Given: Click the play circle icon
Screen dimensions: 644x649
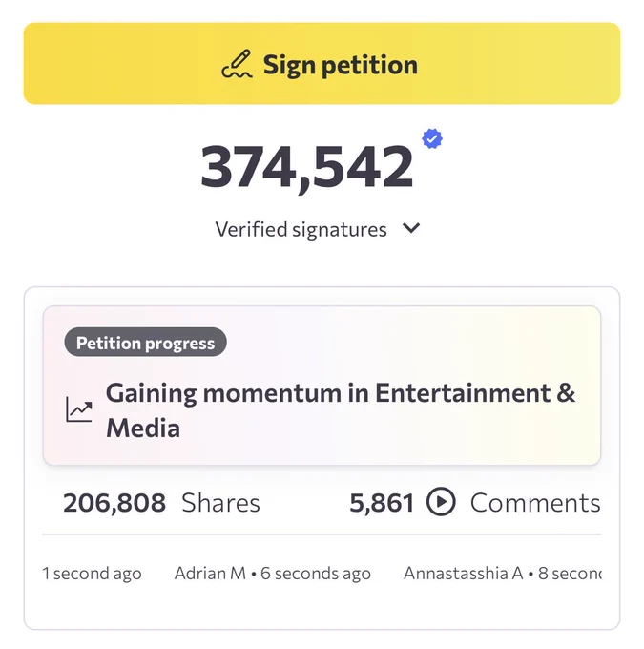Looking at the screenshot, I should [x=441, y=502].
